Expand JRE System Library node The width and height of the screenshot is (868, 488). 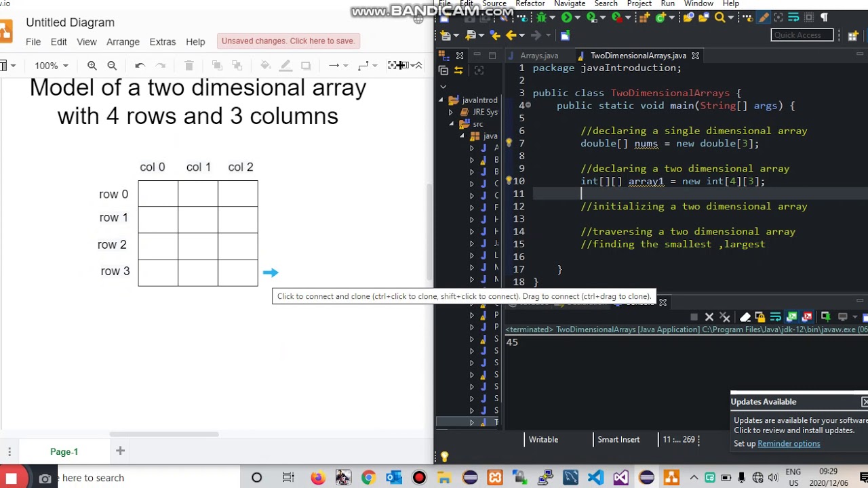452,112
